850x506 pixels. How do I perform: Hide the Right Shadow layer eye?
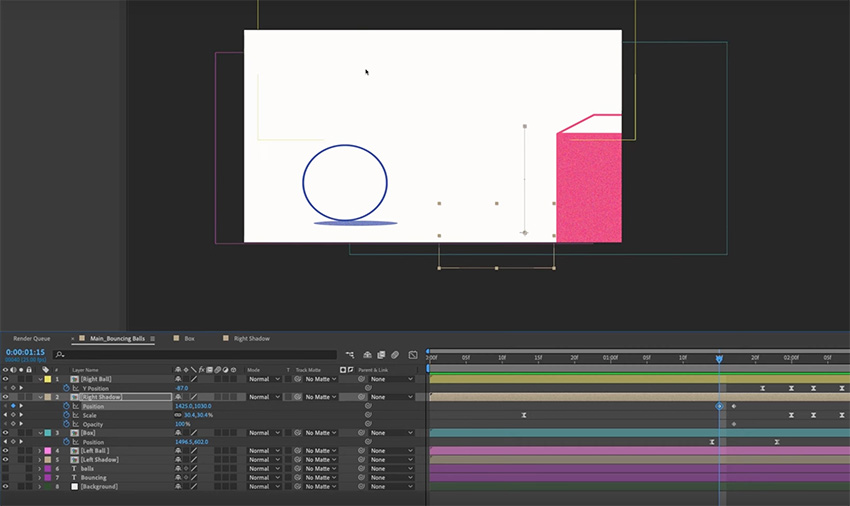click(x=5, y=397)
